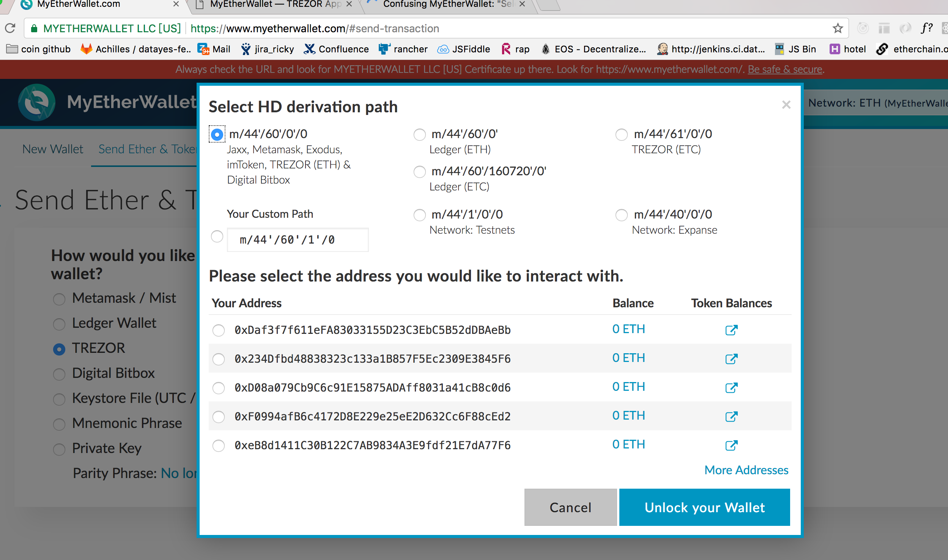Open the Confluence bookmark
Viewport: 948px width, 560px height.
[x=336, y=49]
